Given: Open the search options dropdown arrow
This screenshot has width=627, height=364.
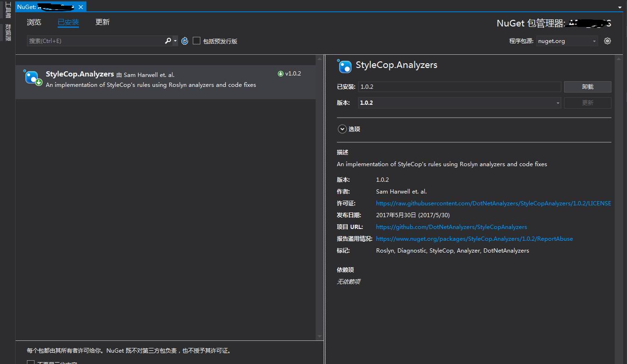Looking at the screenshot, I should (x=175, y=41).
